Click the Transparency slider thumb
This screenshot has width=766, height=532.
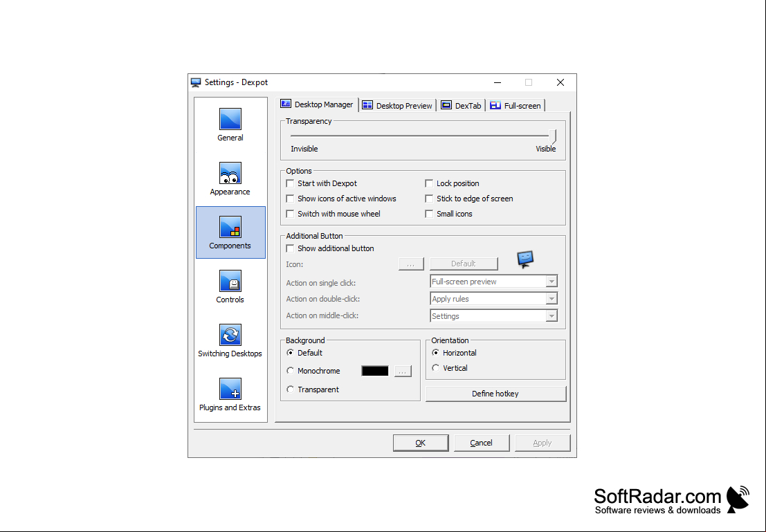[552, 136]
